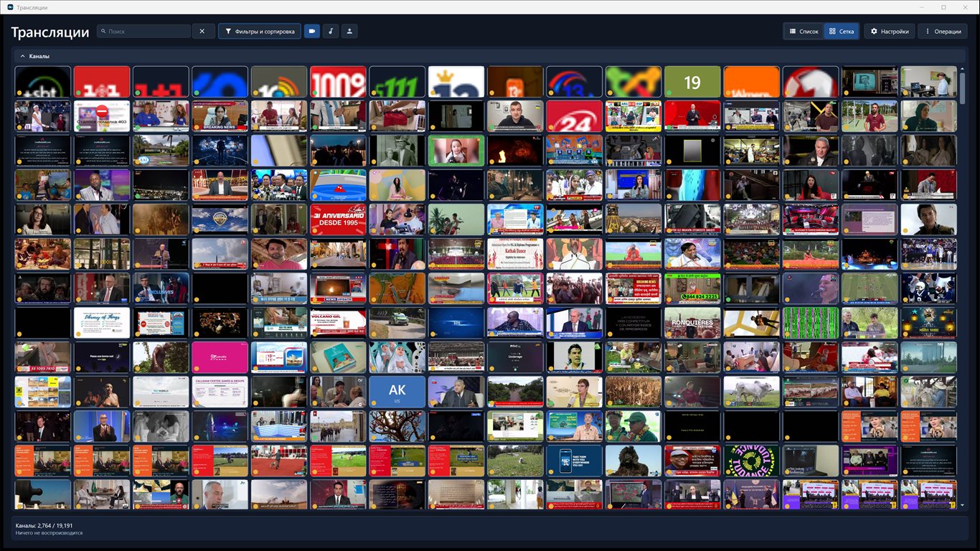
Task: Toggle the person icon filter
Action: [349, 32]
